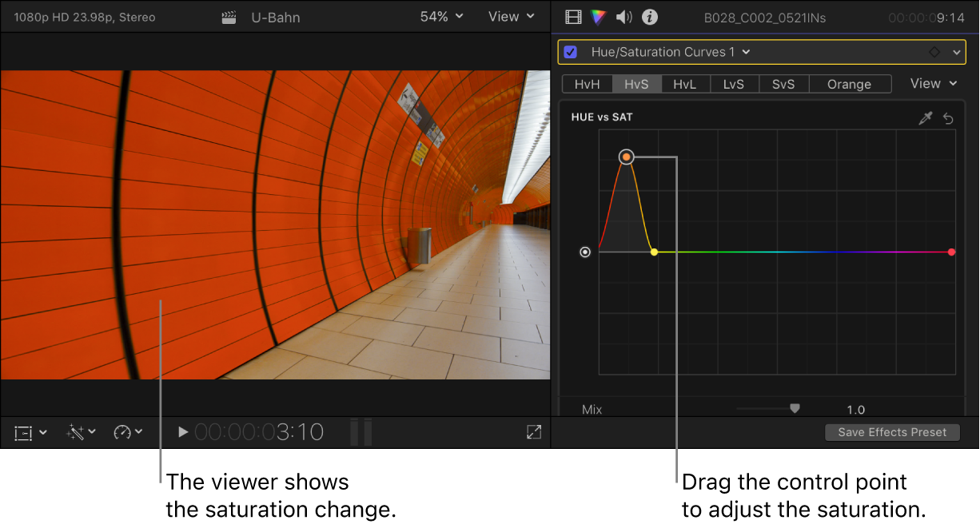Expand the viewer to fullscreen
980x532 pixels.
[533, 432]
